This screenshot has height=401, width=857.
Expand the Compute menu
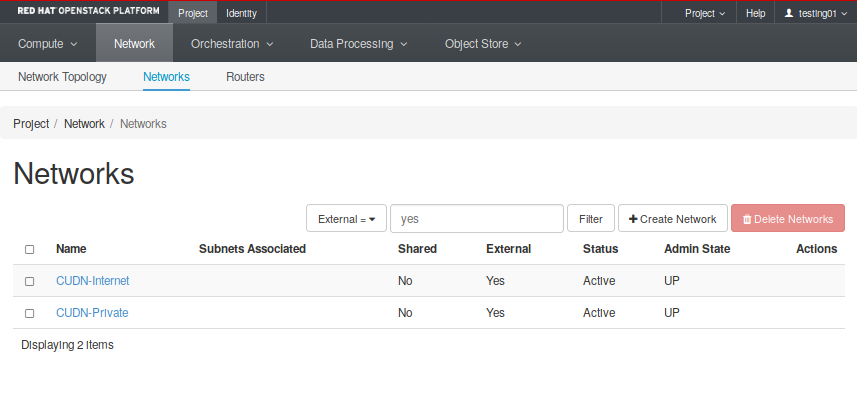pyautogui.click(x=47, y=44)
